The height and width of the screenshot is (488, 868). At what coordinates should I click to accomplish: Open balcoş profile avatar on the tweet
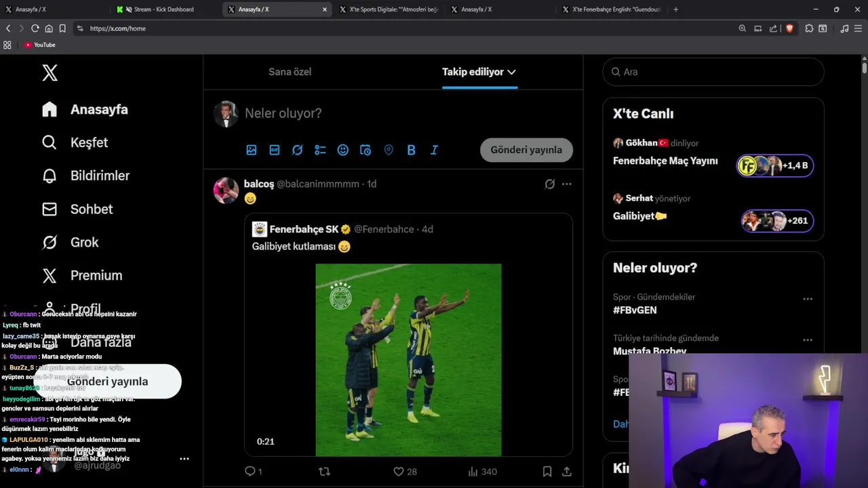[226, 190]
